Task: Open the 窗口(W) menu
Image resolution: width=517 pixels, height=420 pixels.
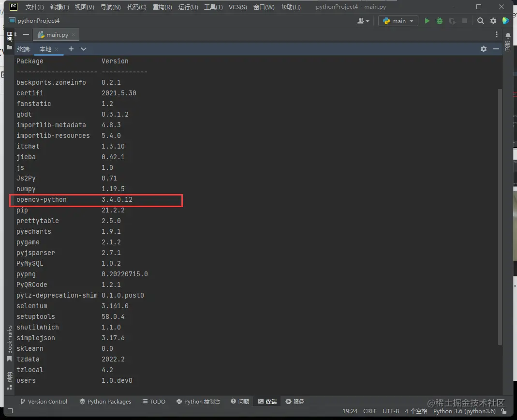Action: pos(264,7)
